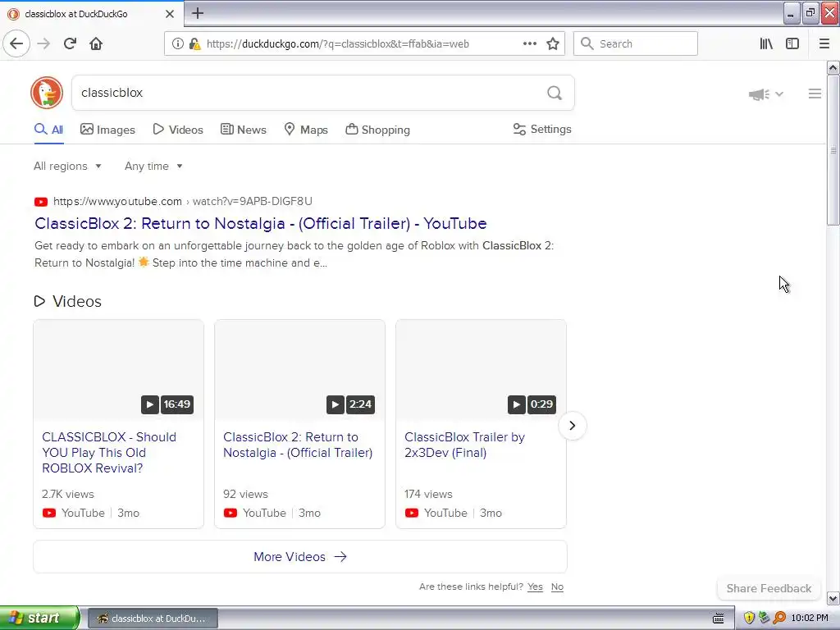Image resolution: width=840 pixels, height=630 pixels.
Task: Click the keyboard icon in the taskbar
Action: coord(719,619)
